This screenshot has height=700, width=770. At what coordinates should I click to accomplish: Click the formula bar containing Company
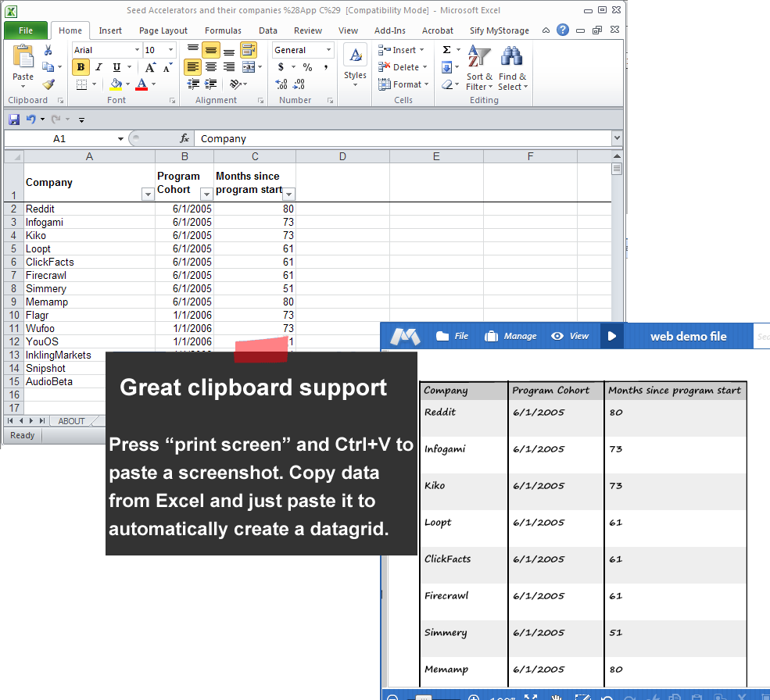click(x=403, y=139)
